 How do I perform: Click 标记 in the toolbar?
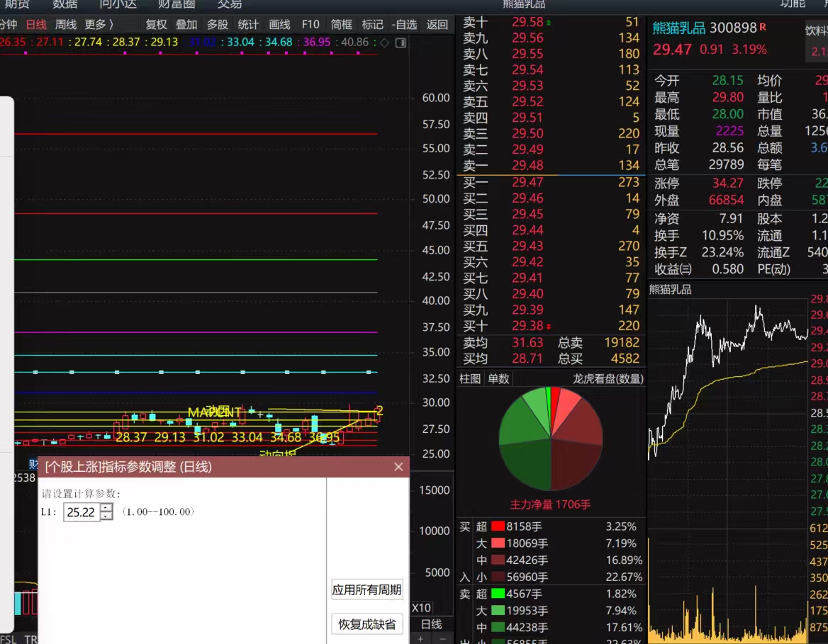(372, 24)
